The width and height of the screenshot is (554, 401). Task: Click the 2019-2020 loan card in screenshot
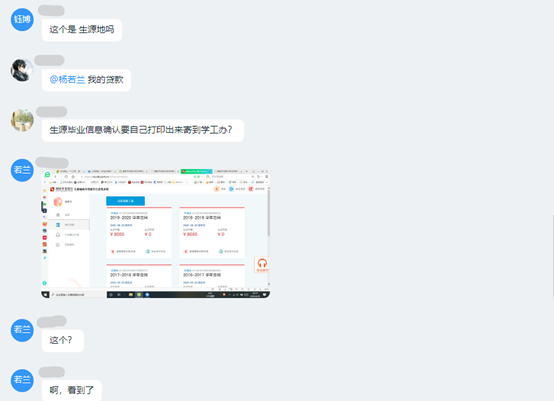pos(139,232)
